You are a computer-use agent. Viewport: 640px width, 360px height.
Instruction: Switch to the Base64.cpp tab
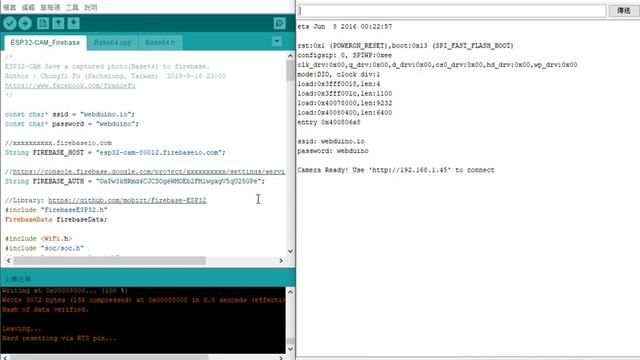112,42
